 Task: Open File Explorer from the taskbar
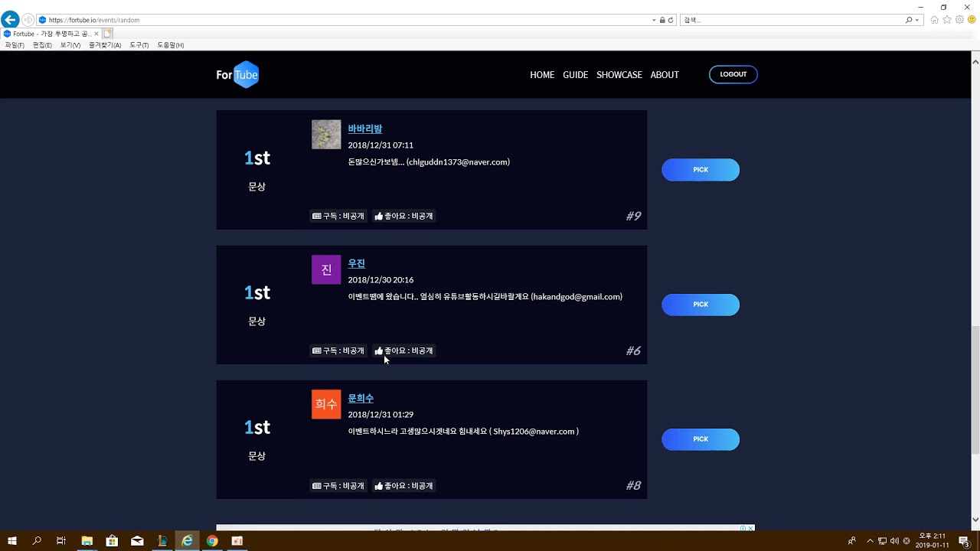pyautogui.click(x=87, y=541)
